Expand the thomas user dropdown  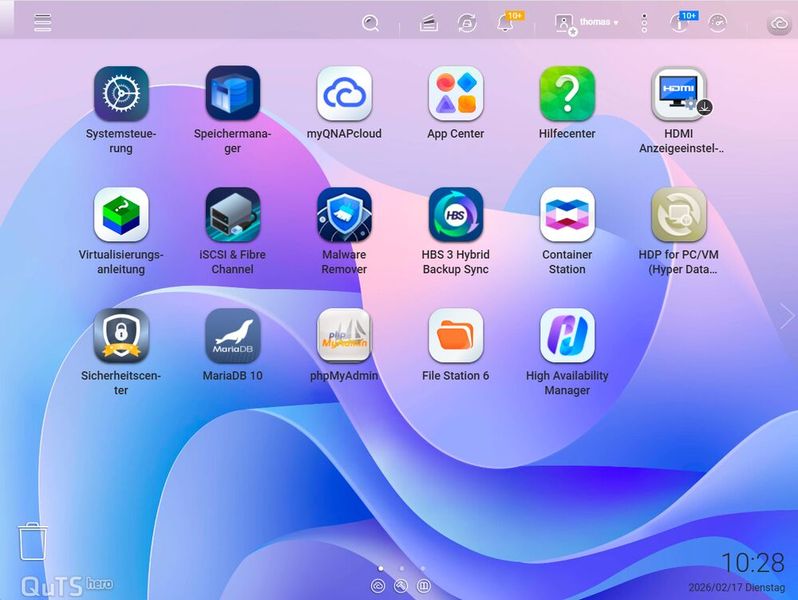click(x=598, y=22)
